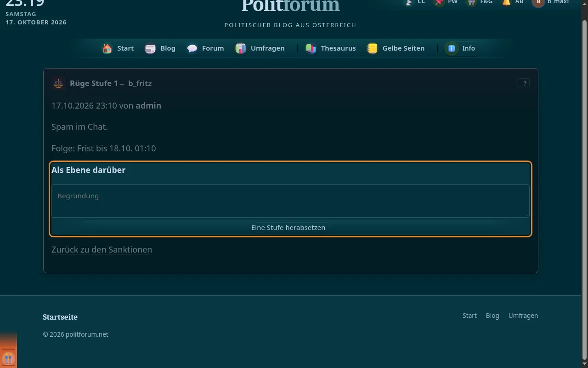Click the house icon beside Start

pyautogui.click(x=107, y=48)
